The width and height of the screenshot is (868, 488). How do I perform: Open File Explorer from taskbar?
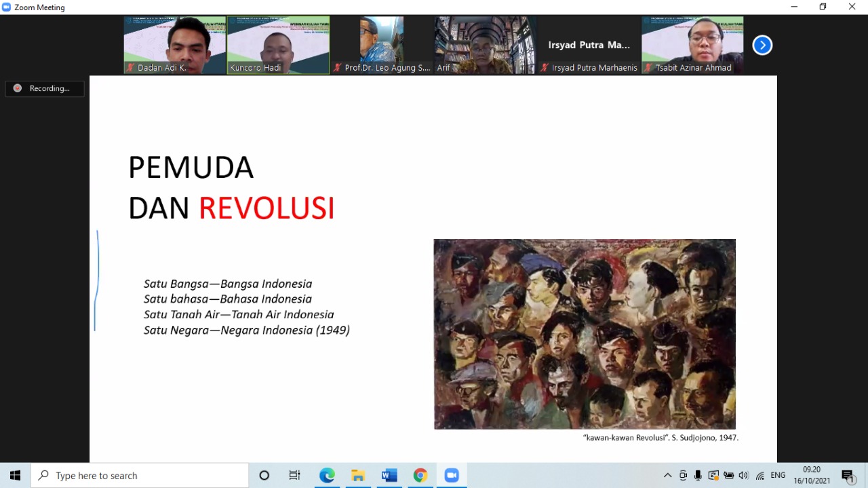358,475
